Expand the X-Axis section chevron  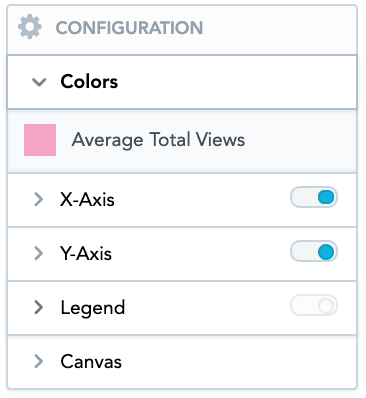tap(39, 200)
